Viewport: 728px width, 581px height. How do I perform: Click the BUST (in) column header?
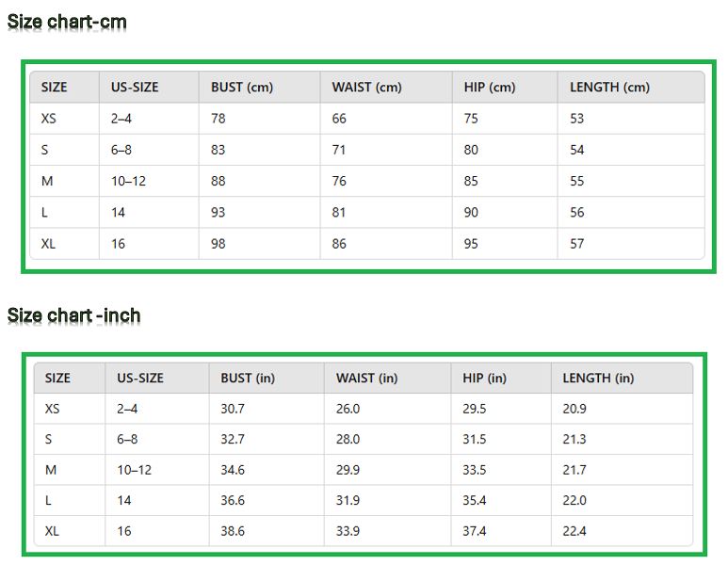pos(248,379)
